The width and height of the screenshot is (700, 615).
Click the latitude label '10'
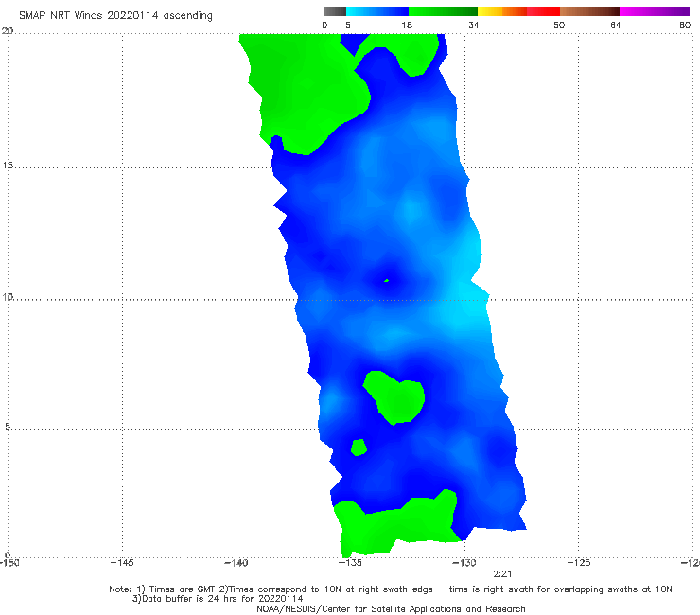pos(8,296)
